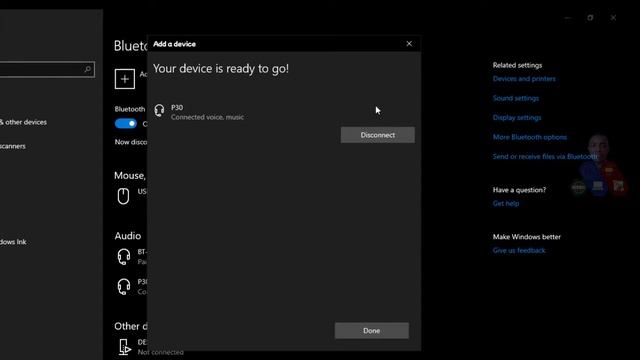Select the second headset icon under Audio
Image resolution: width=640 pixels, height=360 pixels.
pyautogui.click(x=124, y=287)
